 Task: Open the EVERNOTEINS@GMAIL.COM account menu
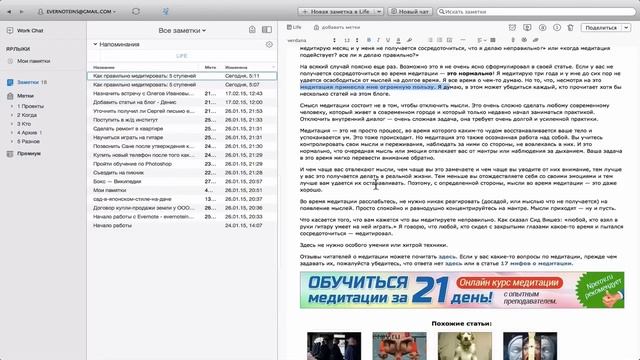pos(77,12)
